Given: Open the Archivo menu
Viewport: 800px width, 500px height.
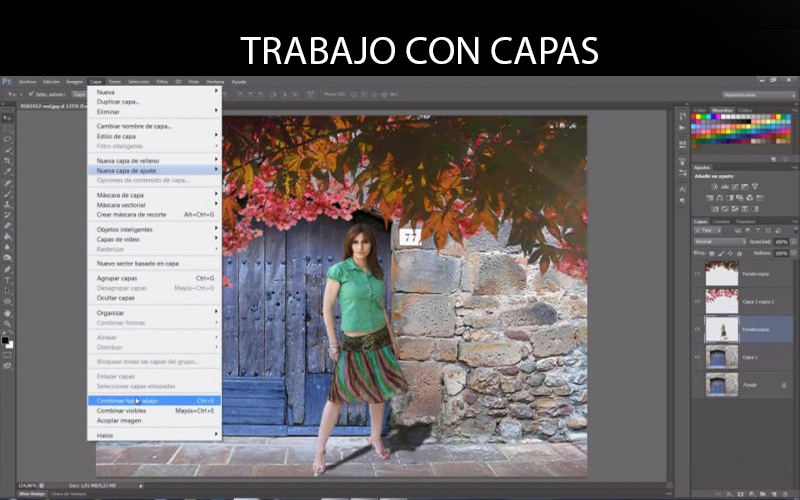Looking at the screenshot, I should pos(27,81).
